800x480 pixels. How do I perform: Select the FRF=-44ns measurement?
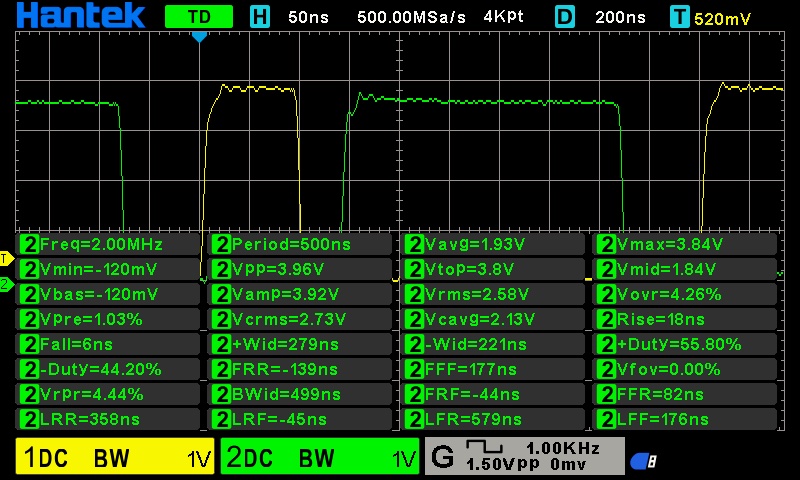493,394
